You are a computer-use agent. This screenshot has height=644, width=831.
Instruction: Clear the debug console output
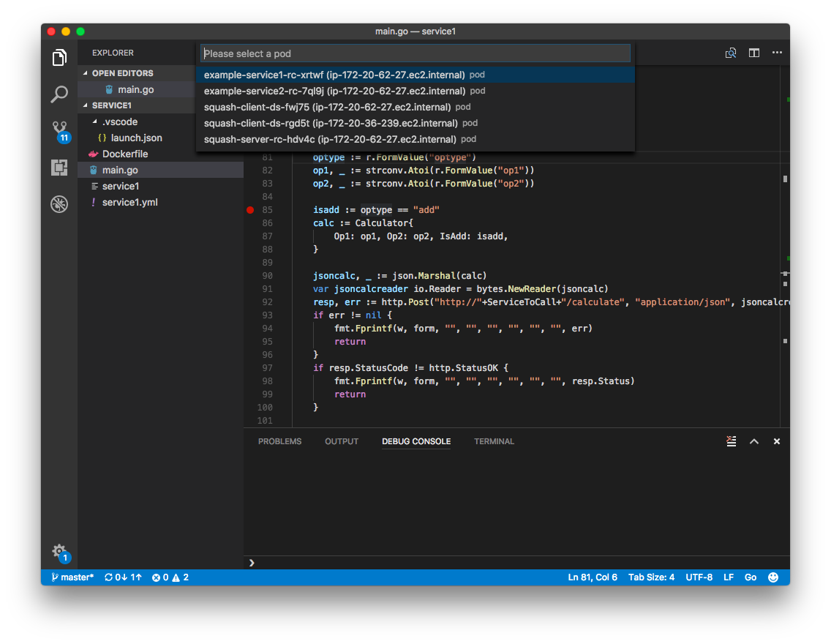coord(732,441)
